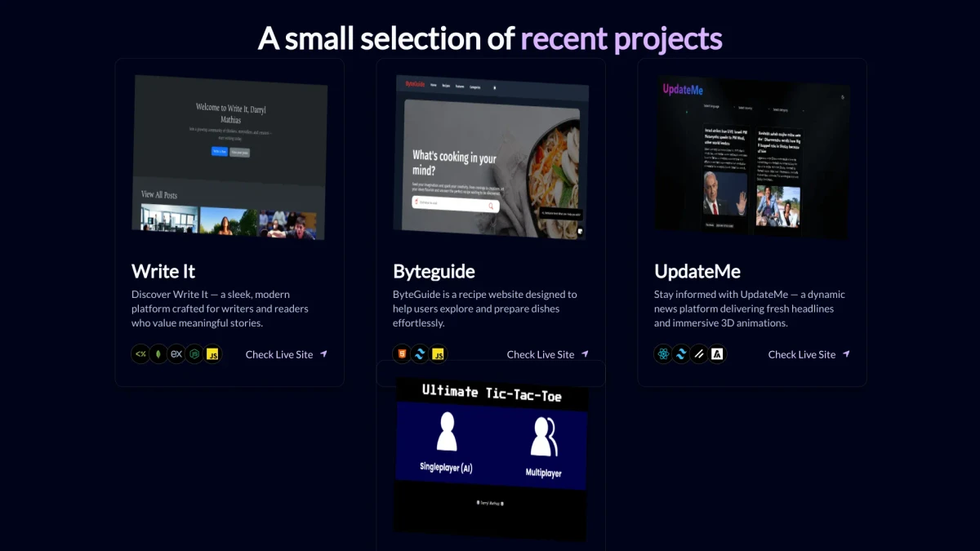Click the Node.js icon on Write It card
This screenshot has height=551, width=980.
[x=194, y=354]
